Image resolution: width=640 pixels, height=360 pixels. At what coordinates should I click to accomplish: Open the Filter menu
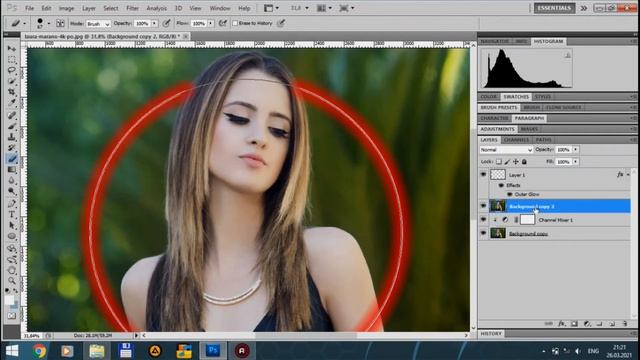tap(132, 8)
